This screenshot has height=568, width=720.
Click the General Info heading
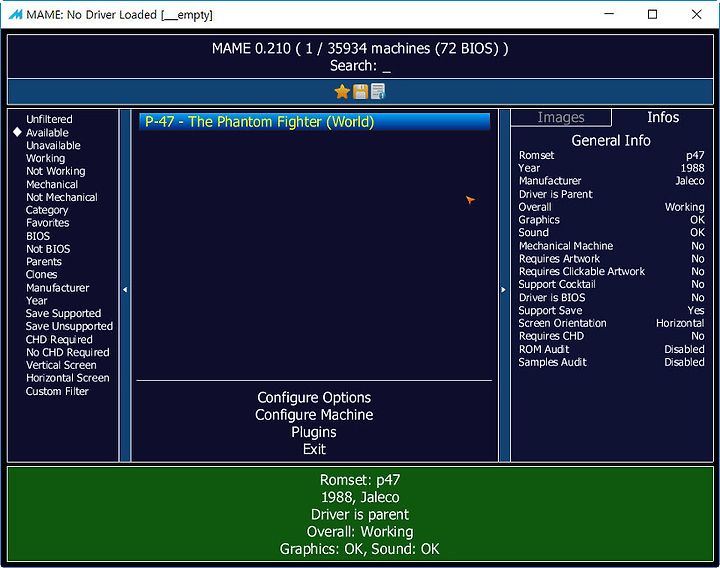[x=611, y=141]
